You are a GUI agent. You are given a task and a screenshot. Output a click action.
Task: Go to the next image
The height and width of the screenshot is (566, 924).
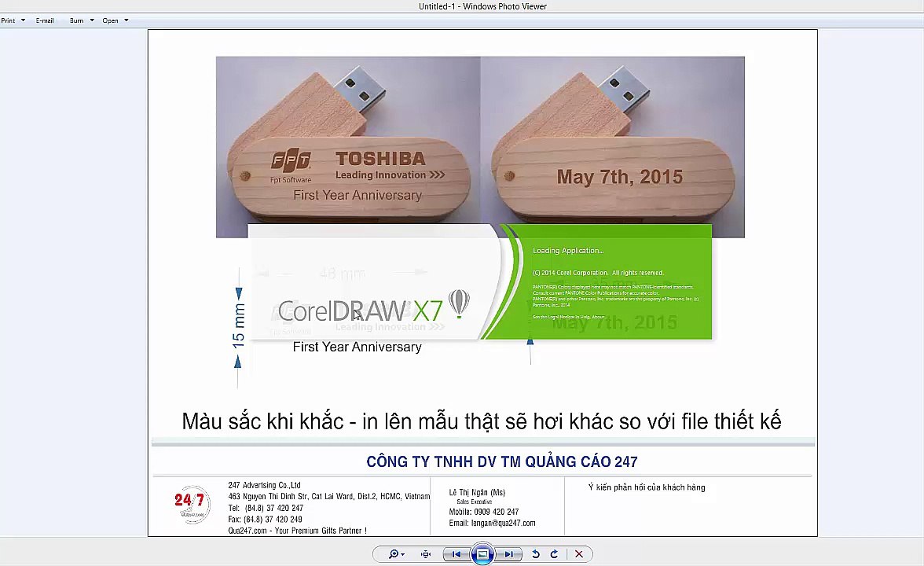tap(508, 554)
